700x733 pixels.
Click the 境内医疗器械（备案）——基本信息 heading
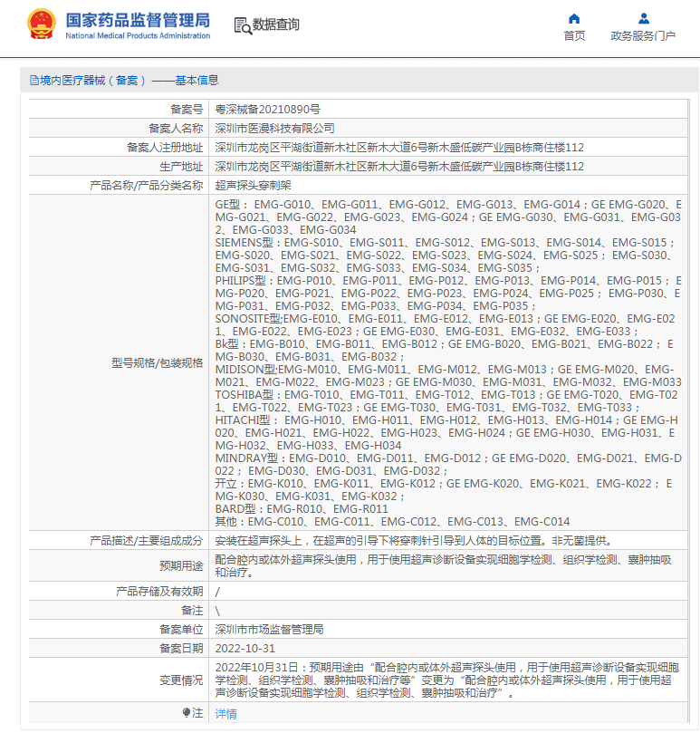(129, 81)
